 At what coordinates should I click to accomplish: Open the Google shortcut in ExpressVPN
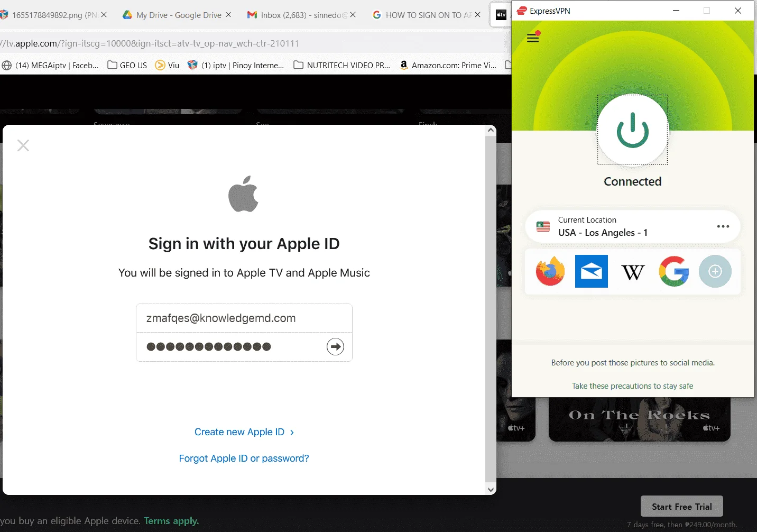674,271
